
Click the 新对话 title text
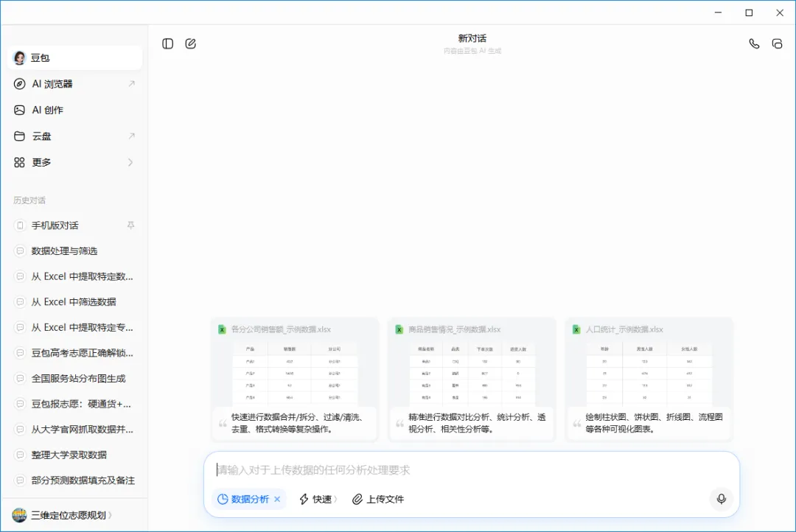[x=472, y=38]
